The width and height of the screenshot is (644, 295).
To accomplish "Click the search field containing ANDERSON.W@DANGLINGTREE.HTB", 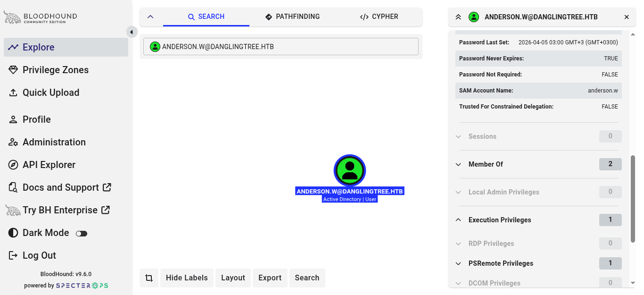I will coord(281,47).
